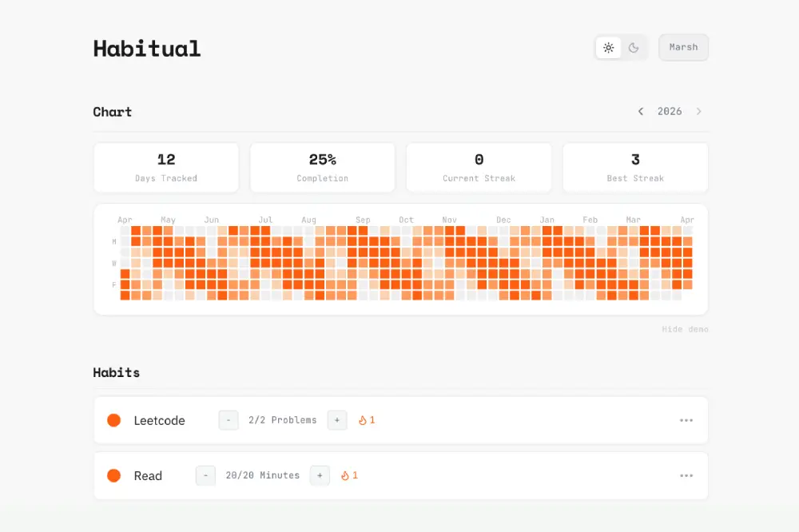The width and height of the screenshot is (799, 532).
Task: Select the Best Streak stat card
Action: point(635,168)
